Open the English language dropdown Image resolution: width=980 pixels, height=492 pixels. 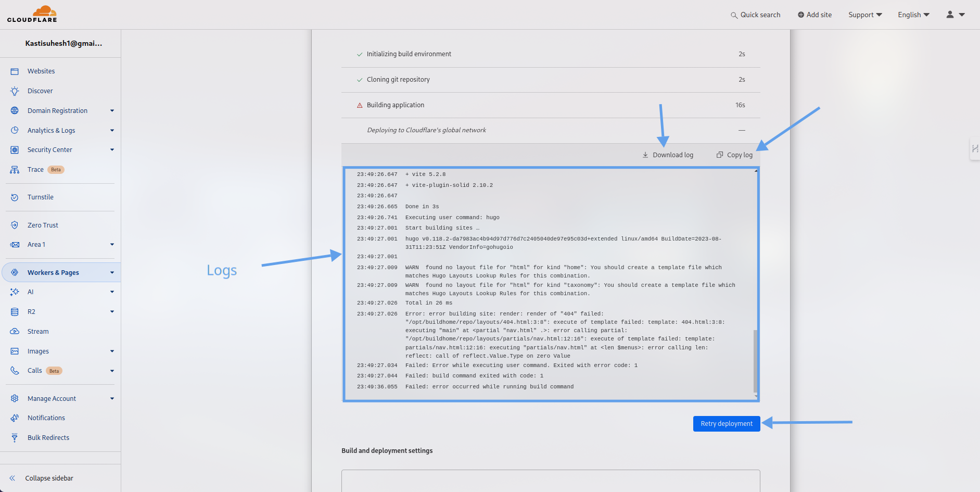(x=913, y=15)
